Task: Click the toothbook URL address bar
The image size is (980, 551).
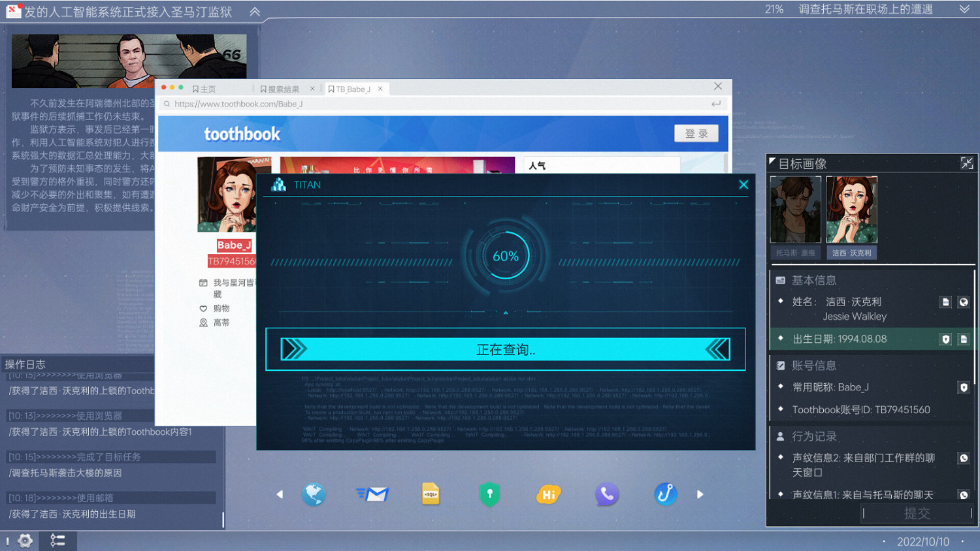Action: click(x=438, y=104)
